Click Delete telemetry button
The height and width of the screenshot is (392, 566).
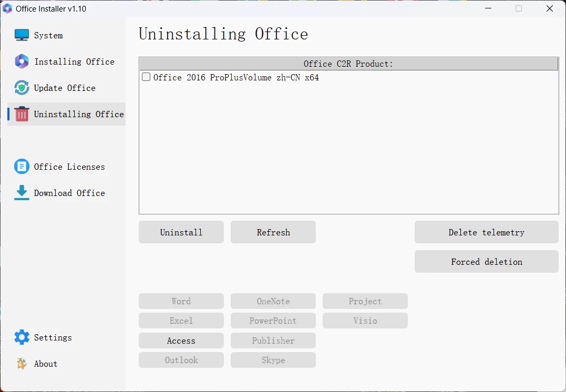(x=487, y=232)
